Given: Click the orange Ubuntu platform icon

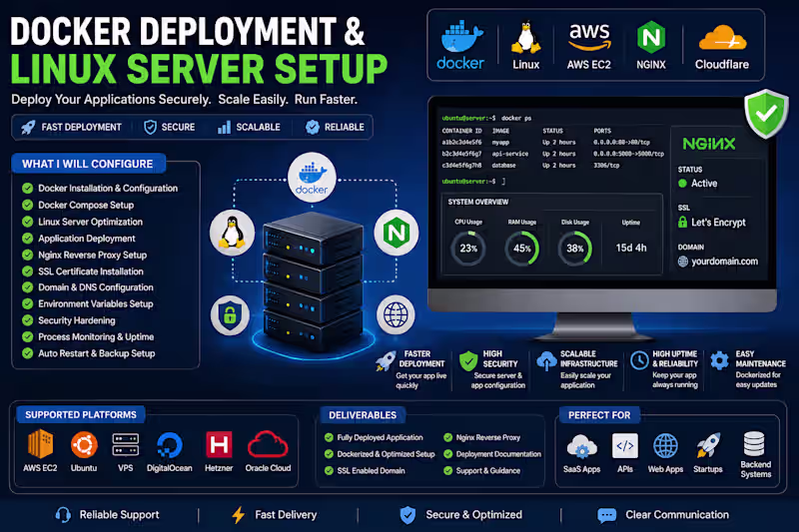Looking at the screenshot, I should (84, 444).
